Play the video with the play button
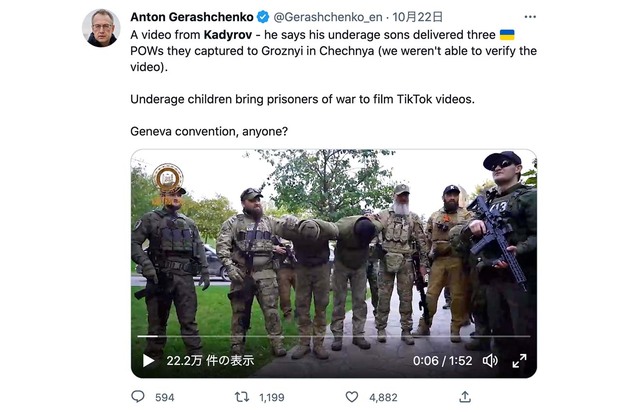This screenshot has height=413, width=620. point(149,360)
